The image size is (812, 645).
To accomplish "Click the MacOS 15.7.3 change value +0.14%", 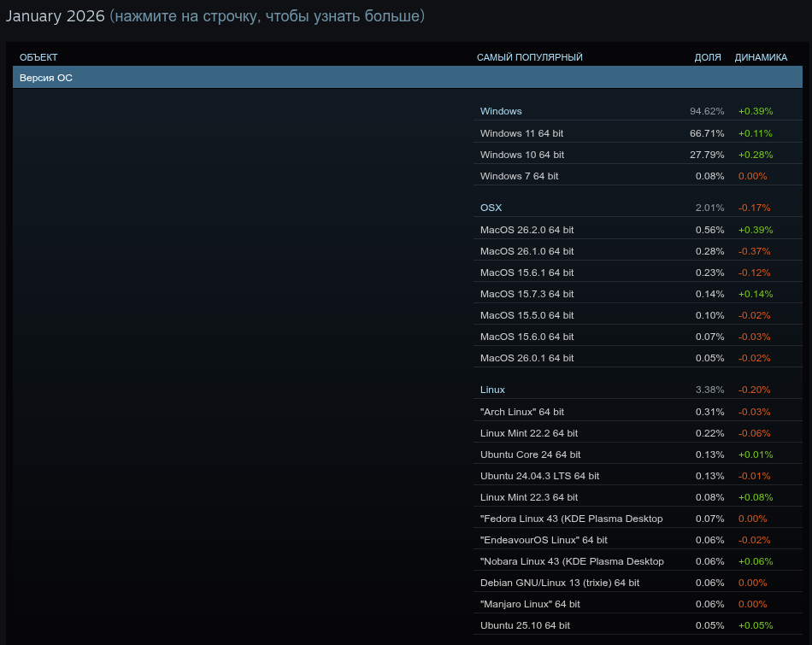I will point(756,294).
